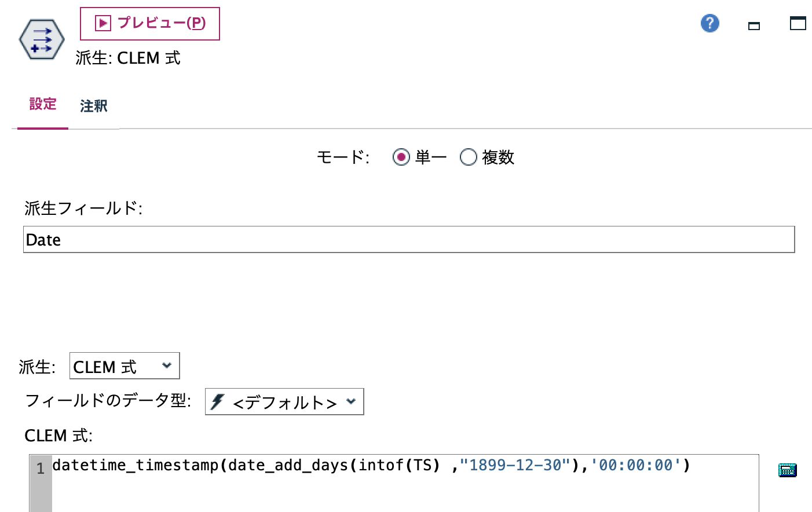
Task: Open the expression builder with the calculator icon
Action: tap(788, 470)
